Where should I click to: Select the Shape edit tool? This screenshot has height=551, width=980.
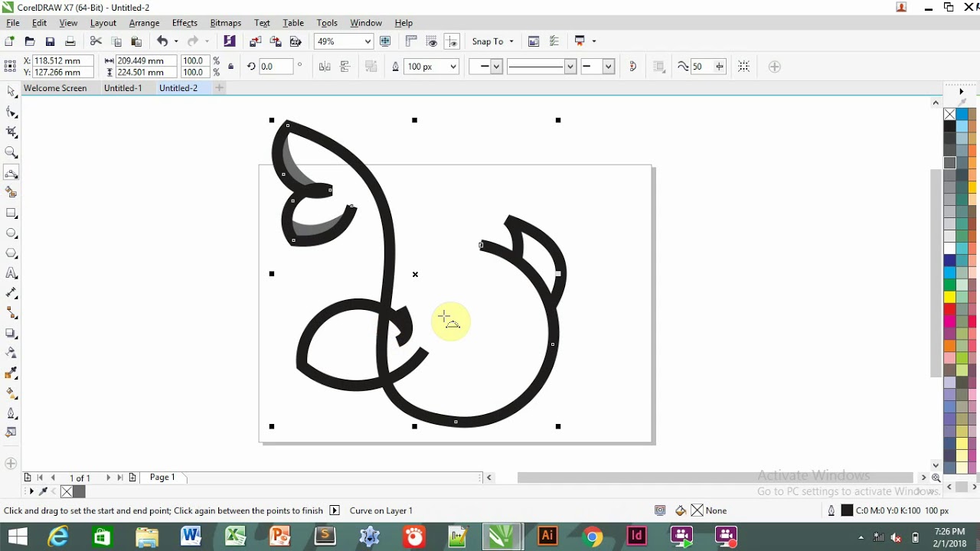(11, 112)
